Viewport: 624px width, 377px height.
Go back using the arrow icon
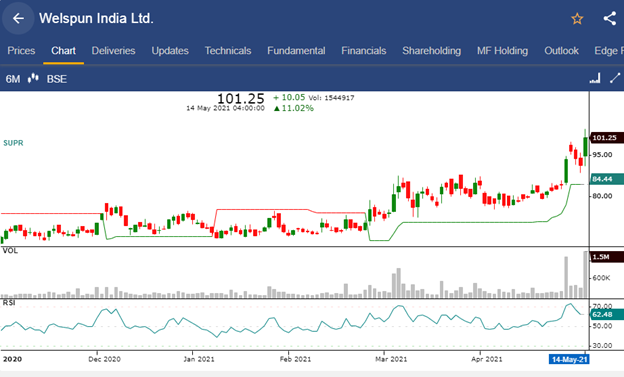(18, 18)
